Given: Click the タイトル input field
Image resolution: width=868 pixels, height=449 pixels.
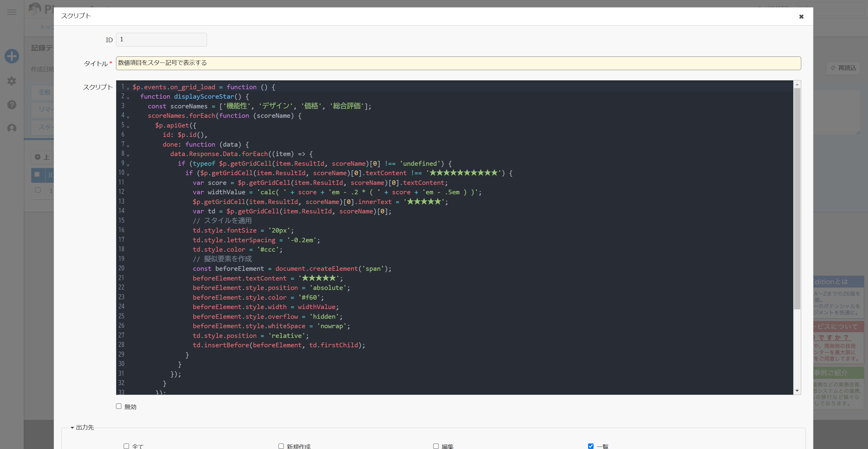Looking at the screenshot, I should [458, 63].
